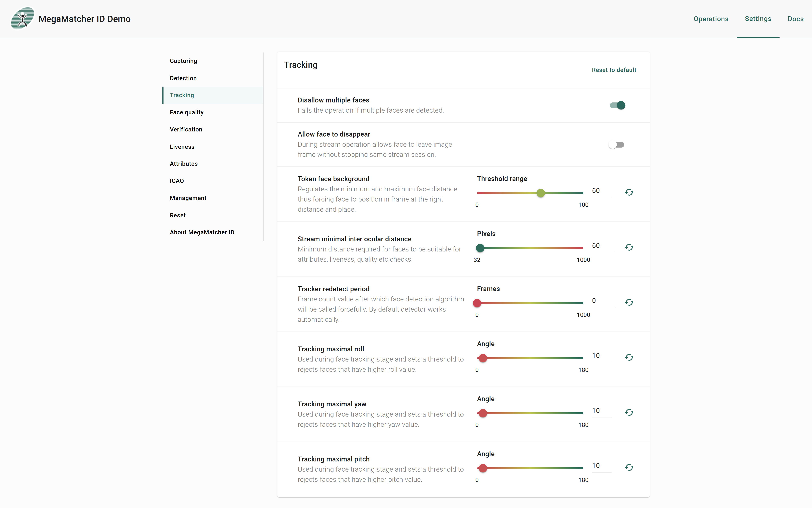Click the Threshold range label
The height and width of the screenshot is (508, 812).
click(502, 179)
